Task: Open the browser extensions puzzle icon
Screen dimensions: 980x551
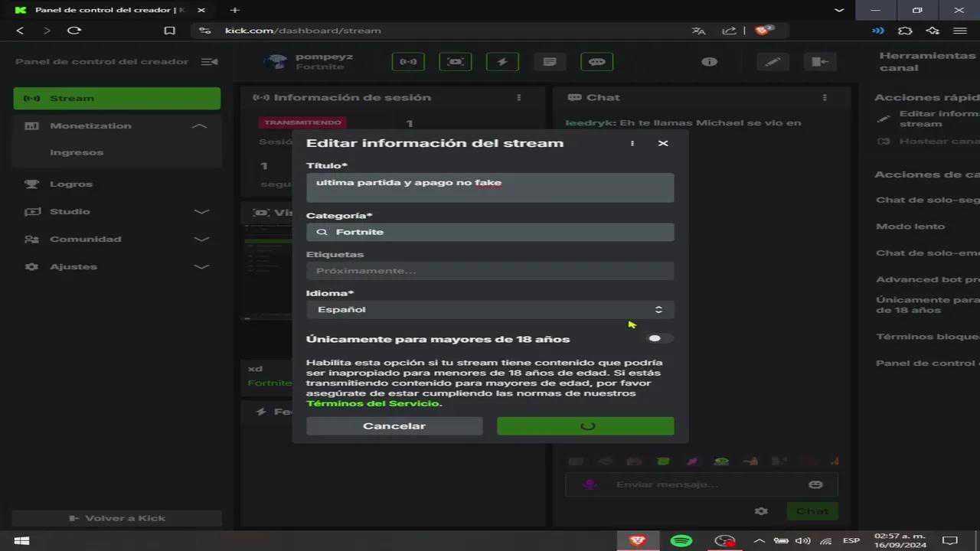Action: [905, 31]
